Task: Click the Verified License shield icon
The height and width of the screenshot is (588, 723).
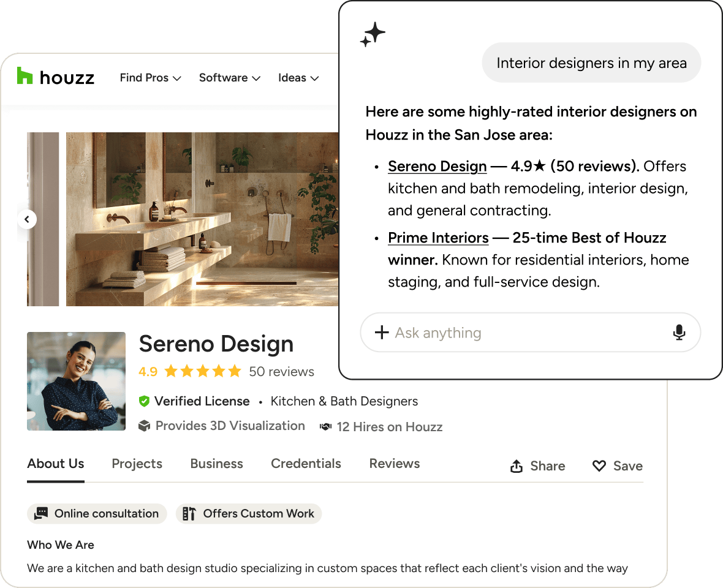Action: tap(145, 401)
